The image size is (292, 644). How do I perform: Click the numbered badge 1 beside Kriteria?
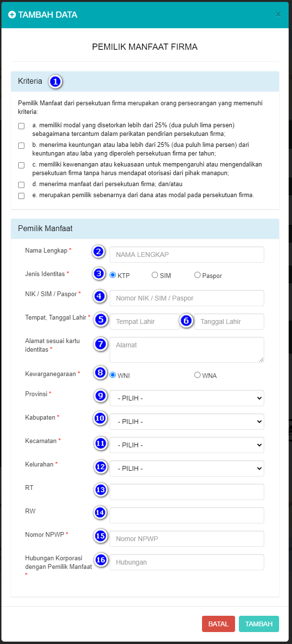tap(56, 82)
